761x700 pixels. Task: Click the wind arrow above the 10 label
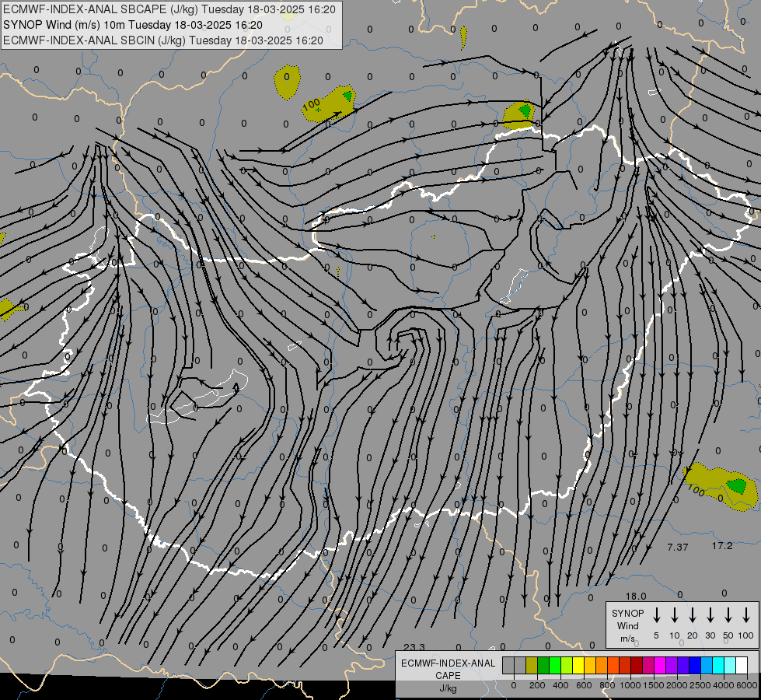point(675,615)
